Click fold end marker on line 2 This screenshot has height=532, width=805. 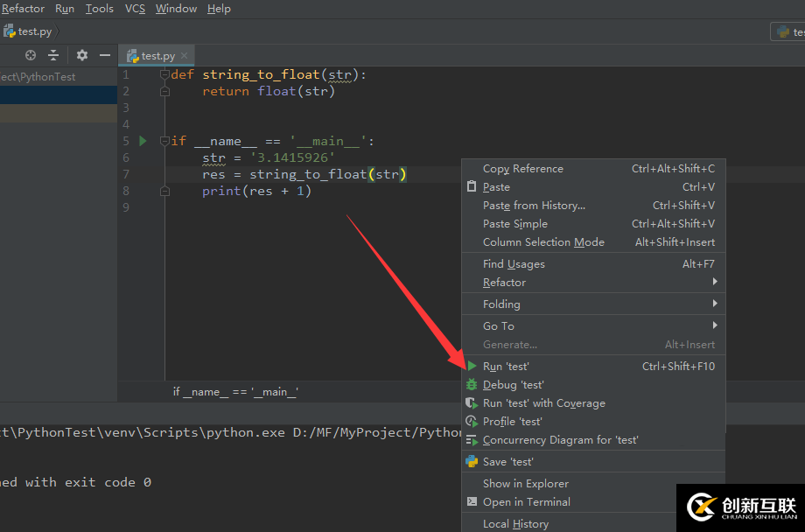tap(164, 91)
